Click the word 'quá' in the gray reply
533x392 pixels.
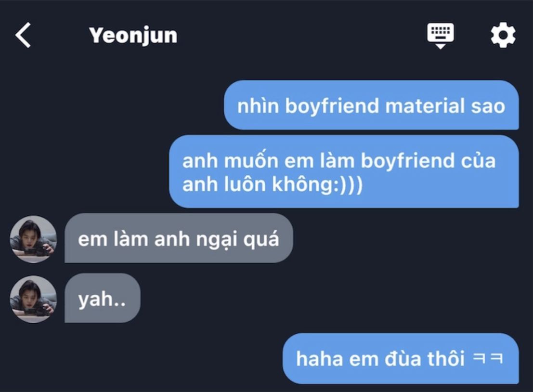point(261,239)
